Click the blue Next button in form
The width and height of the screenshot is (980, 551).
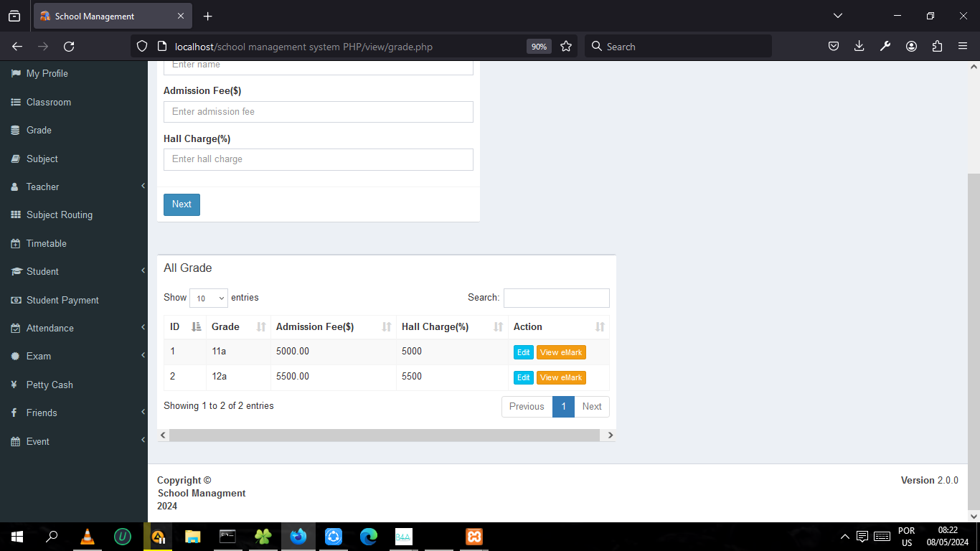pos(182,204)
